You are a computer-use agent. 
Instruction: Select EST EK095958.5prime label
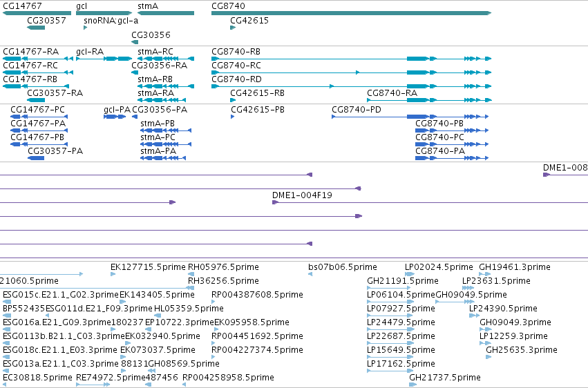click(252, 322)
